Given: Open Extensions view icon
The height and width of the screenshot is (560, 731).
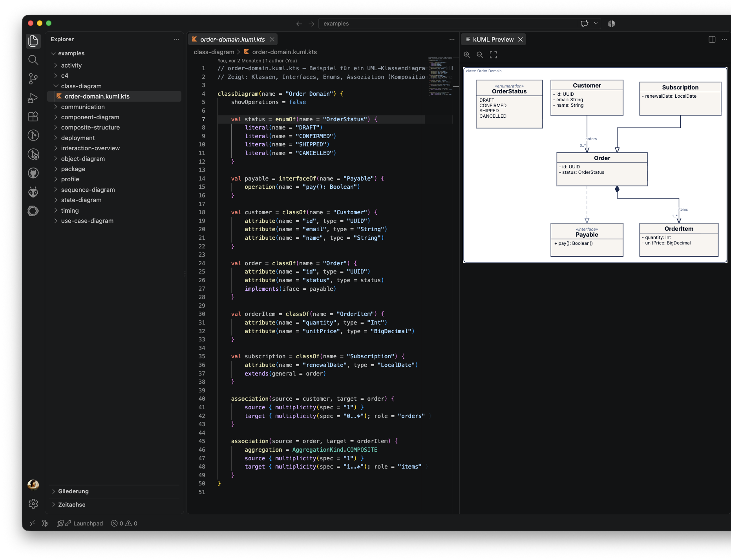Looking at the screenshot, I should click(33, 117).
